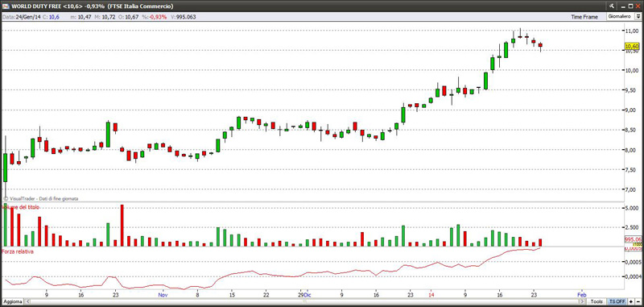Viewport: 644px width, 307px height.
Task: Click the 'Nov' date axis label
Action: [x=163, y=295]
